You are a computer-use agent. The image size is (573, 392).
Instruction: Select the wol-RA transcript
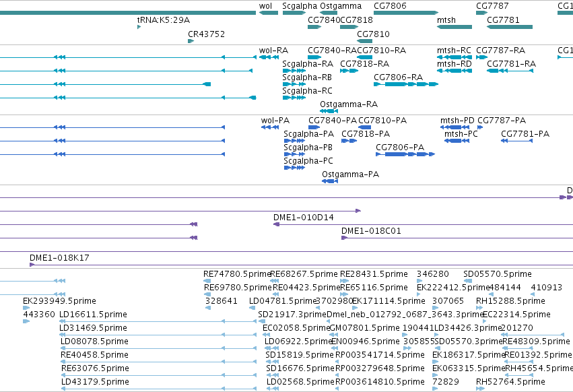point(269,57)
